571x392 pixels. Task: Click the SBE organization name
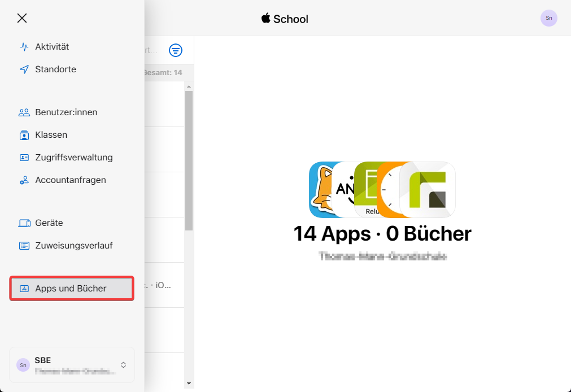click(x=42, y=360)
